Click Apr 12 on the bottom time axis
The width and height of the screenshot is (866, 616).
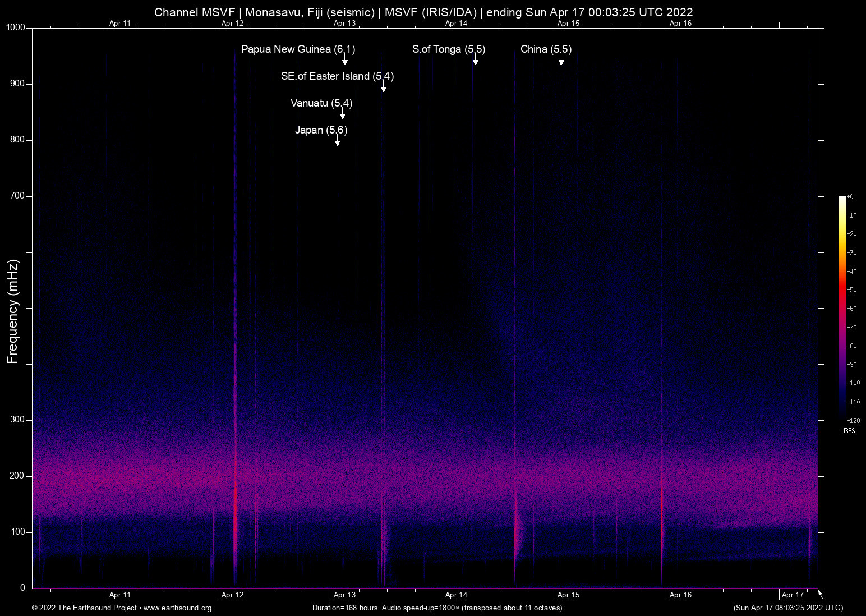click(232, 595)
